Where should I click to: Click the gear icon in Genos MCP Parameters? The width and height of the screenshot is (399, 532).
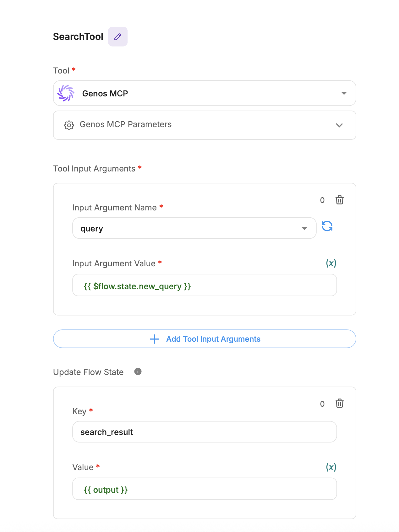click(69, 125)
